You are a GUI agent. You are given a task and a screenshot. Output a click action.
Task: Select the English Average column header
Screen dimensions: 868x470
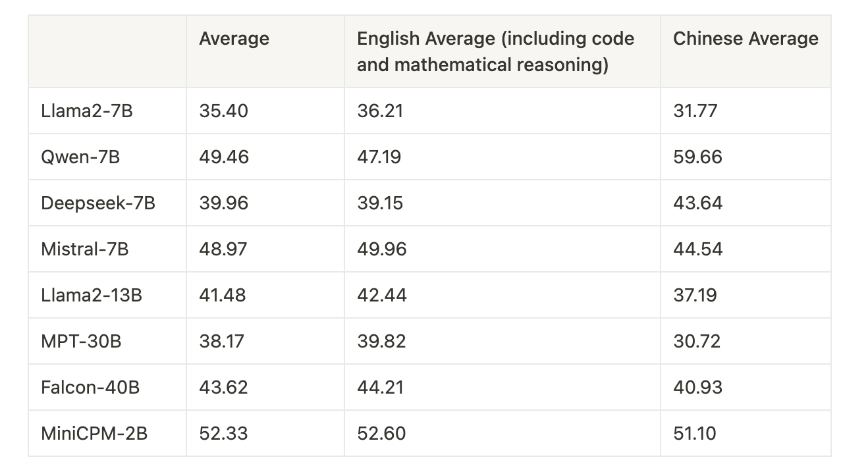click(495, 51)
